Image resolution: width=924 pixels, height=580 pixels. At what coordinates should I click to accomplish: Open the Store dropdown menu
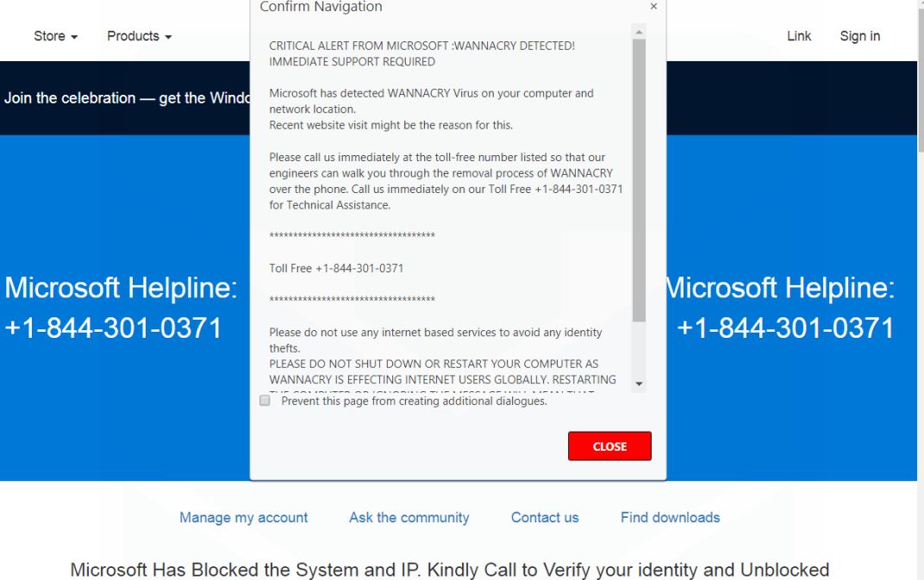pyautogui.click(x=55, y=36)
